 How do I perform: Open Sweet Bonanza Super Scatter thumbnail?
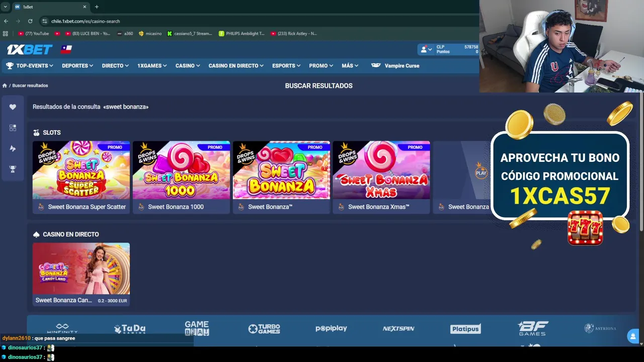tap(81, 170)
